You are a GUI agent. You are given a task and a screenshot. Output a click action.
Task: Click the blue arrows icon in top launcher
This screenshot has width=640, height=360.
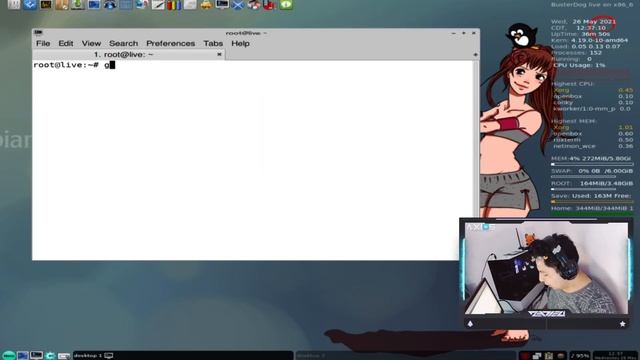click(30, 4)
